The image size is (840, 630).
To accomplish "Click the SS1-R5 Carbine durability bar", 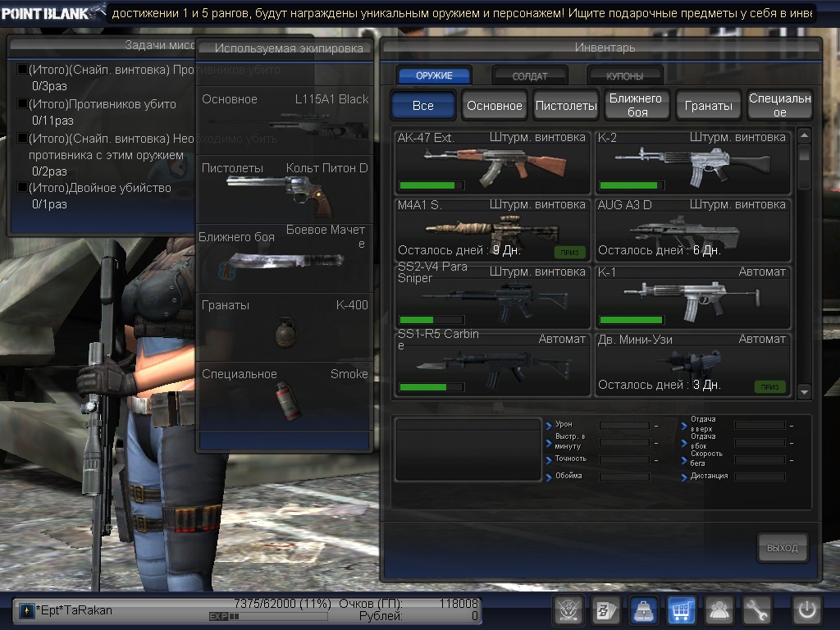I will pos(431,387).
